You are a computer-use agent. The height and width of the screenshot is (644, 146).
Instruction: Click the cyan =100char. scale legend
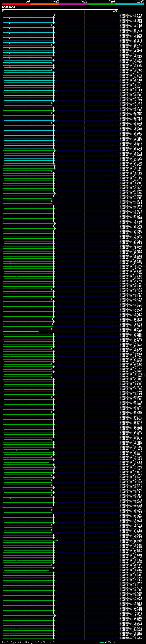(109, 642)
